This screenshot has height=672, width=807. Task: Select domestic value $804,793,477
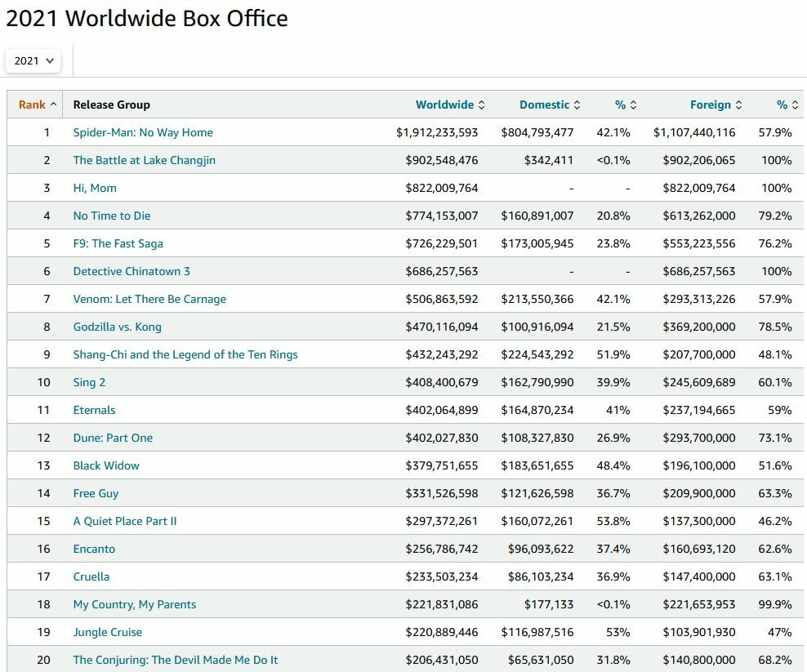537,132
